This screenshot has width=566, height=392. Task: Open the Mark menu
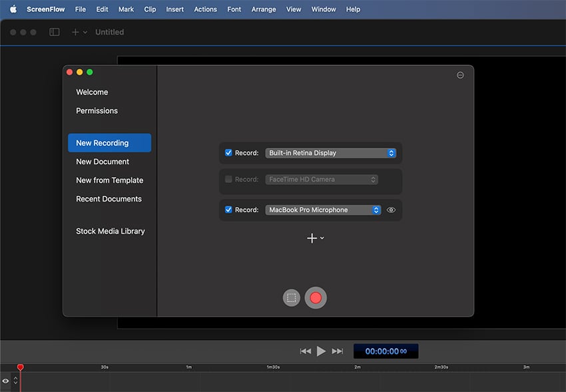[x=126, y=9]
